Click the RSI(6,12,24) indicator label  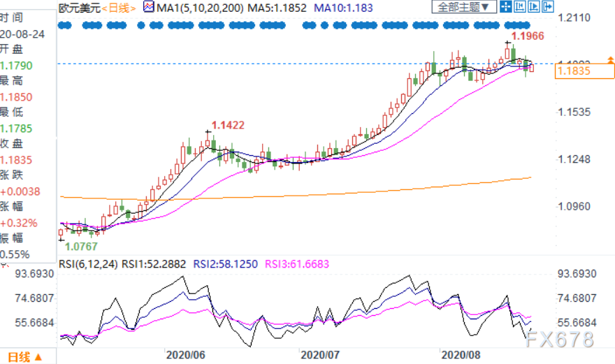click(x=88, y=264)
